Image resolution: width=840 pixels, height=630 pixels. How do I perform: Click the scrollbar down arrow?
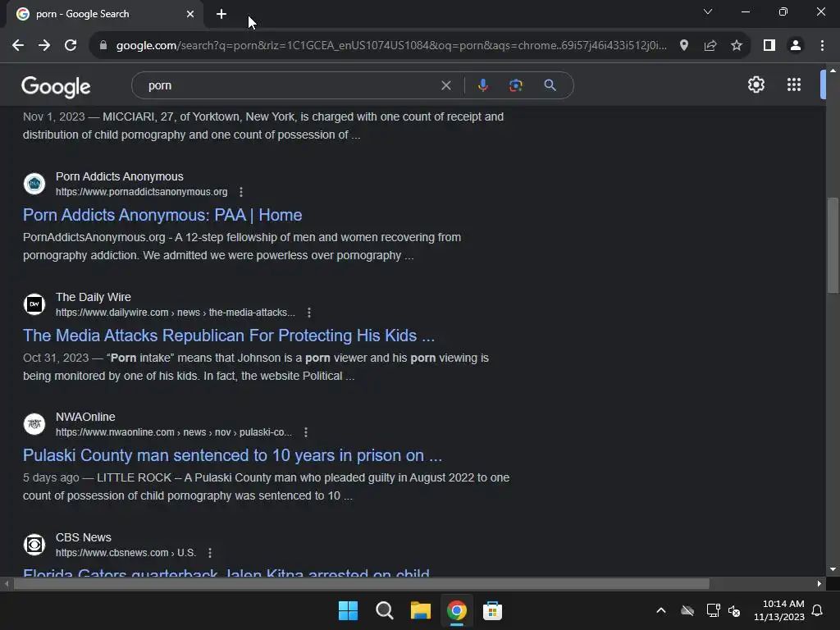click(x=833, y=569)
